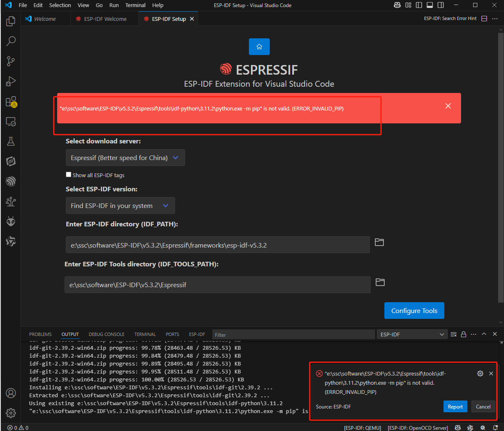Open the Selection menu
504x431 pixels.
[60, 5]
